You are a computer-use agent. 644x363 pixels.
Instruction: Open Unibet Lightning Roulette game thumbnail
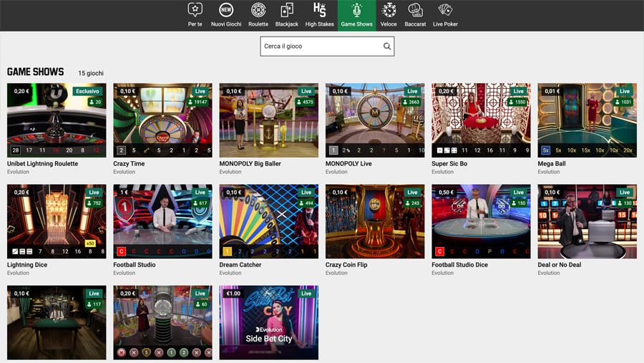[57, 120]
